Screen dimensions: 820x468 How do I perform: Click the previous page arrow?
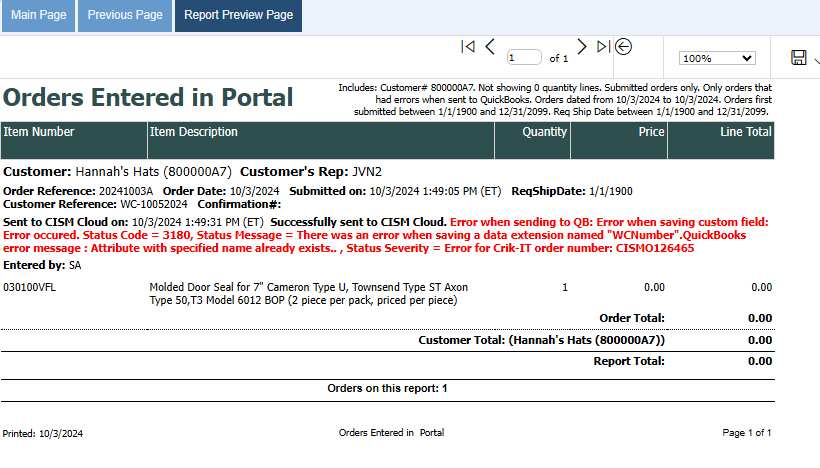point(490,47)
